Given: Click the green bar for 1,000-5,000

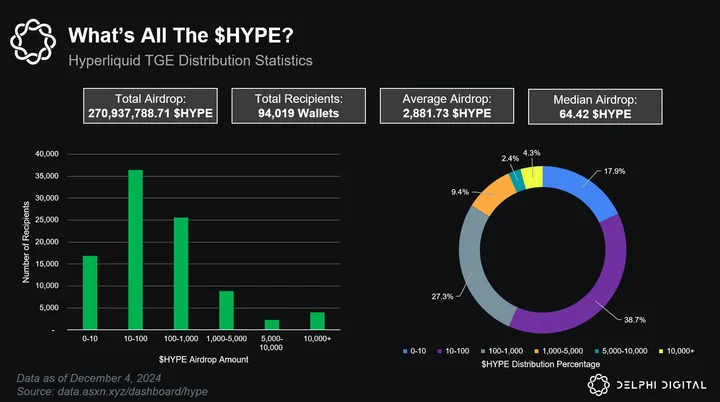Looking at the screenshot, I should click(226, 310).
